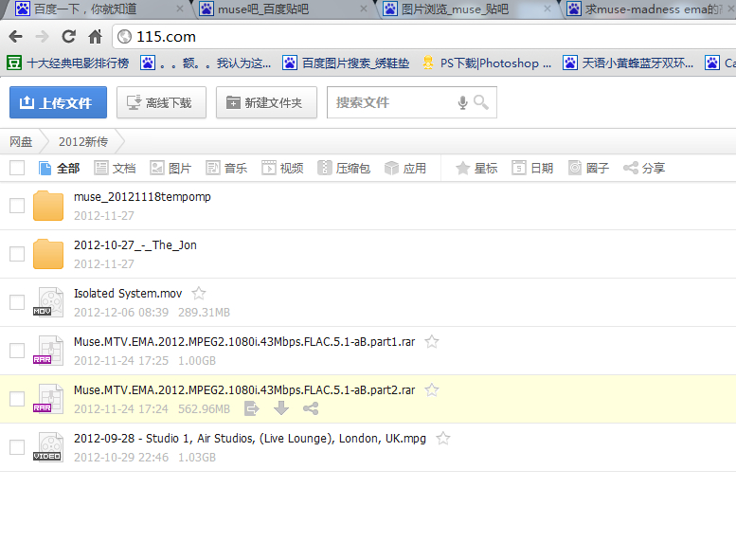This screenshot has width=736, height=560.
Task: Click the download arrow for part2.rar
Action: (281, 408)
